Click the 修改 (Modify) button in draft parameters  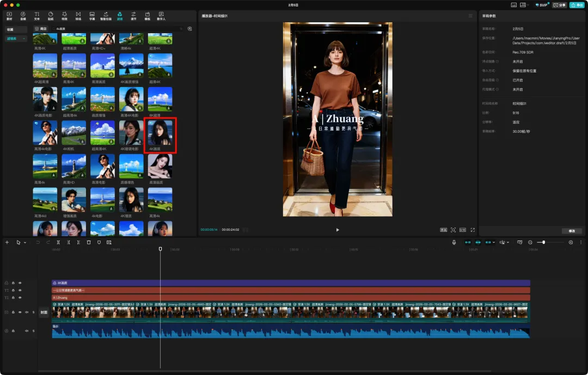[x=572, y=231]
